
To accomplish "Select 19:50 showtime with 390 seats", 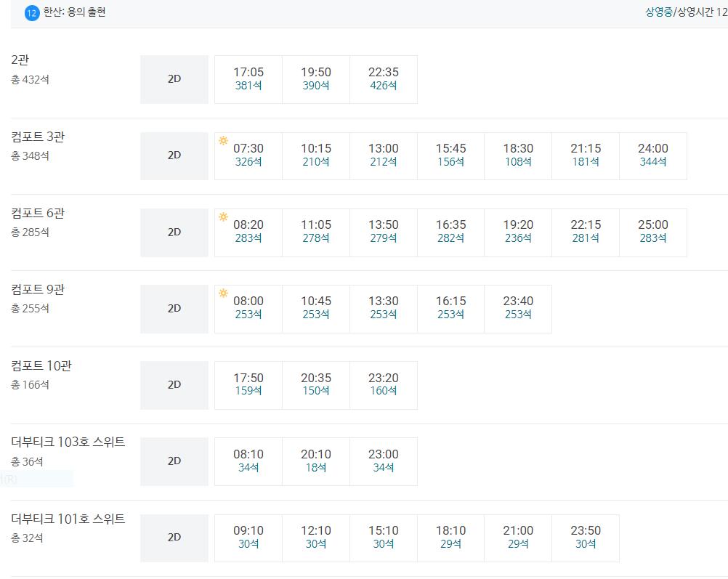I will point(316,79).
